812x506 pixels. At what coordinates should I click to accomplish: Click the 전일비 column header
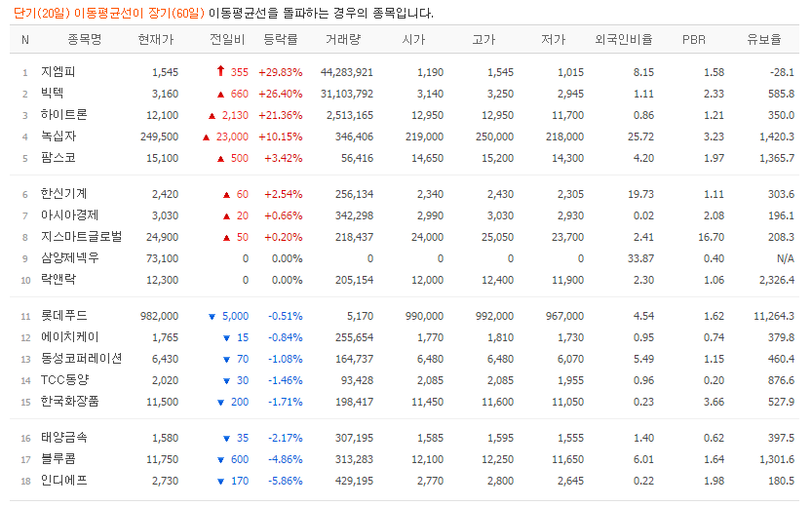coord(227,39)
